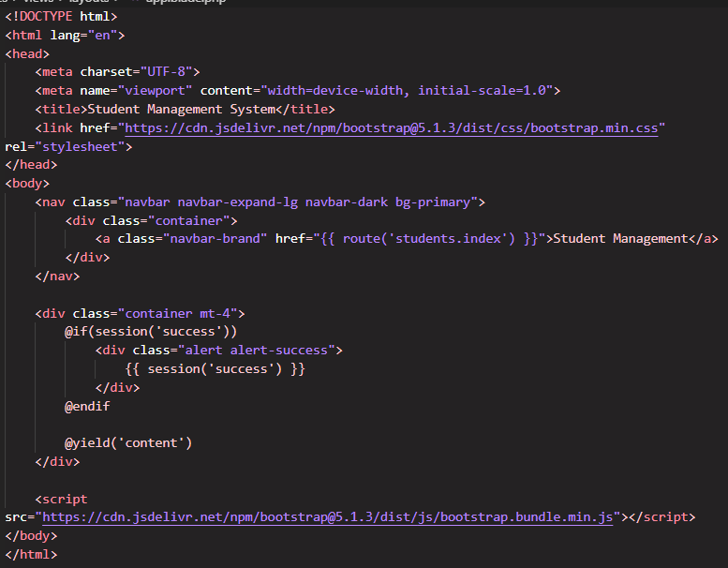Viewport: 728px width, 568px height.
Task: Click the "width=device-width, initial-scale=1.0" content value
Action: click(x=407, y=91)
